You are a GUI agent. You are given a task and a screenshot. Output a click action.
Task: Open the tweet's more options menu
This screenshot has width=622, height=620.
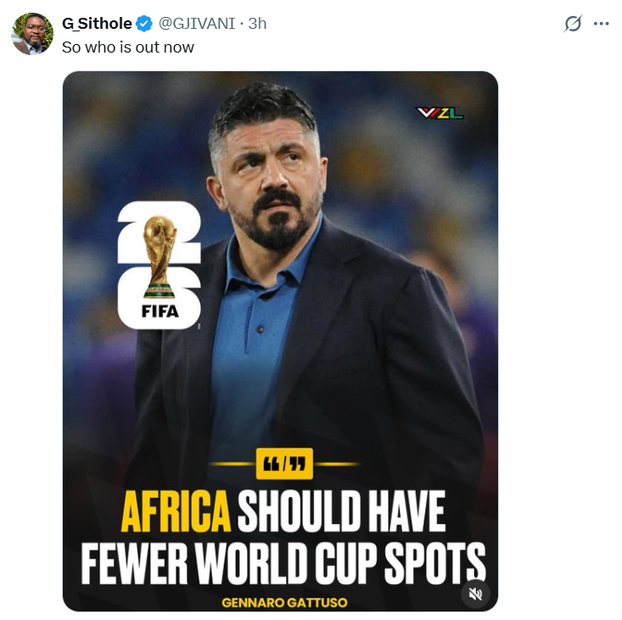[x=601, y=23]
